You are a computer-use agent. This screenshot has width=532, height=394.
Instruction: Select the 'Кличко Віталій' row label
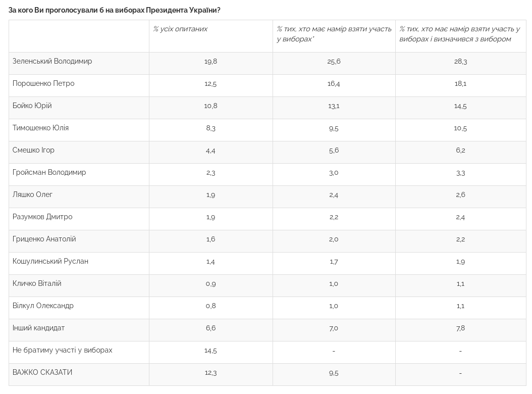click(x=37, y=283)
